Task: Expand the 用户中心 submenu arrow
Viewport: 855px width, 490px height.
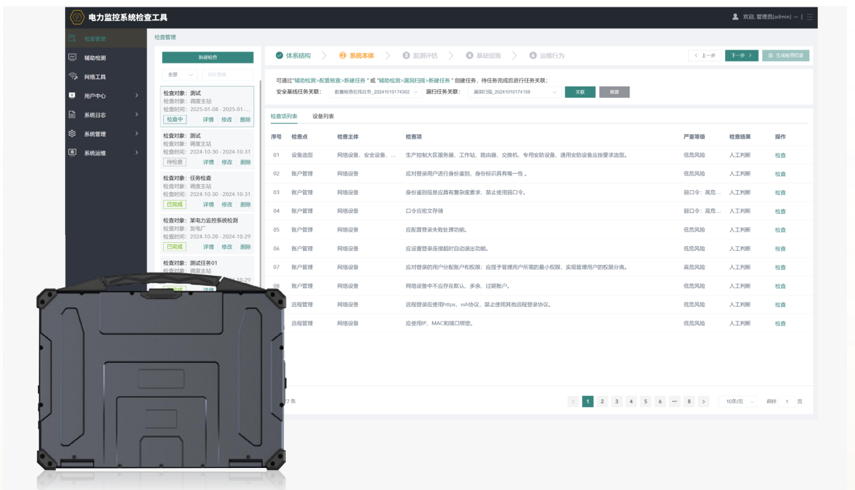Action: (x=137, y=96)
